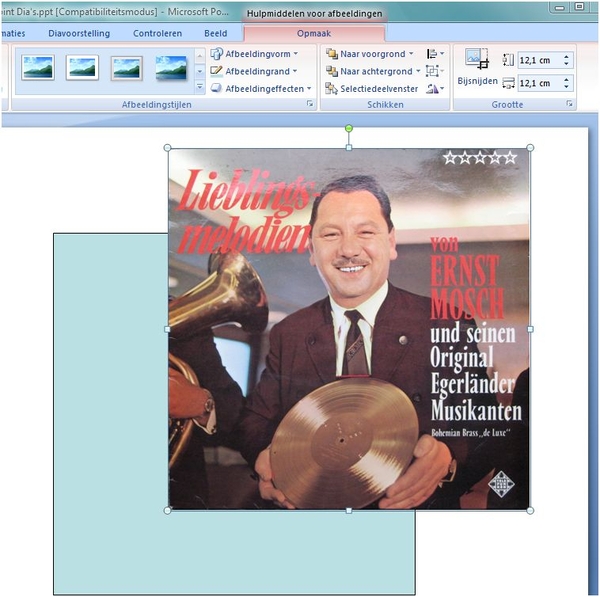Open the rotate objects icon menu
600x597 pixels.
pos(435,88)
